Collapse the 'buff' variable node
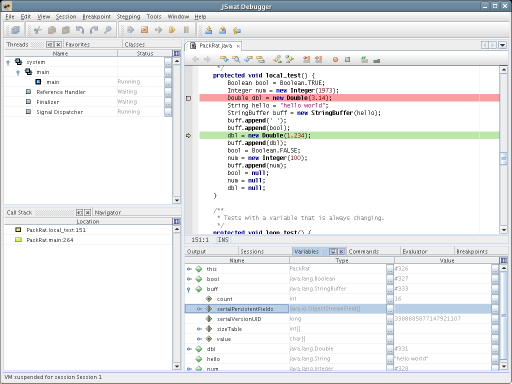Viewport: 512px width, 384px height. pyautogui.click(x=189, y=289)
